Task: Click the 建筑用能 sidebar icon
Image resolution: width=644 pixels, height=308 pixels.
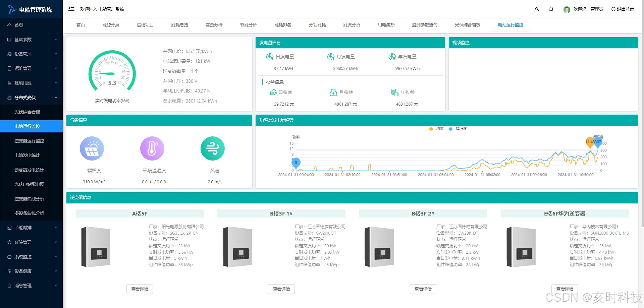Action: tap(9, 83)
